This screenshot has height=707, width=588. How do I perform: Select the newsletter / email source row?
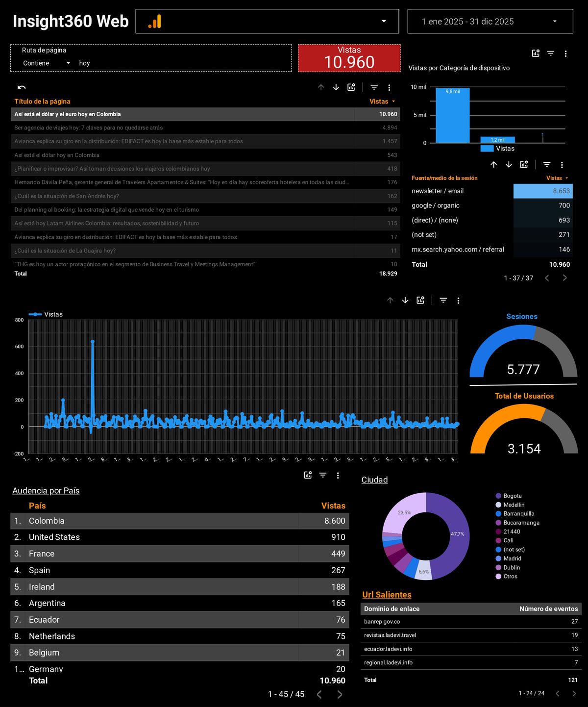pyautogui.click(x=438, y=191)
